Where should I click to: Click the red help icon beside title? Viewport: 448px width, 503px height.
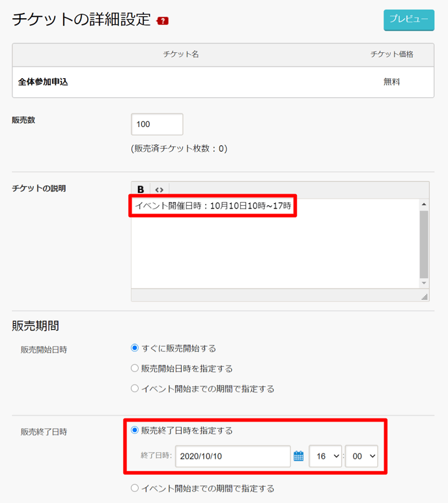click(x=163, y=21)
